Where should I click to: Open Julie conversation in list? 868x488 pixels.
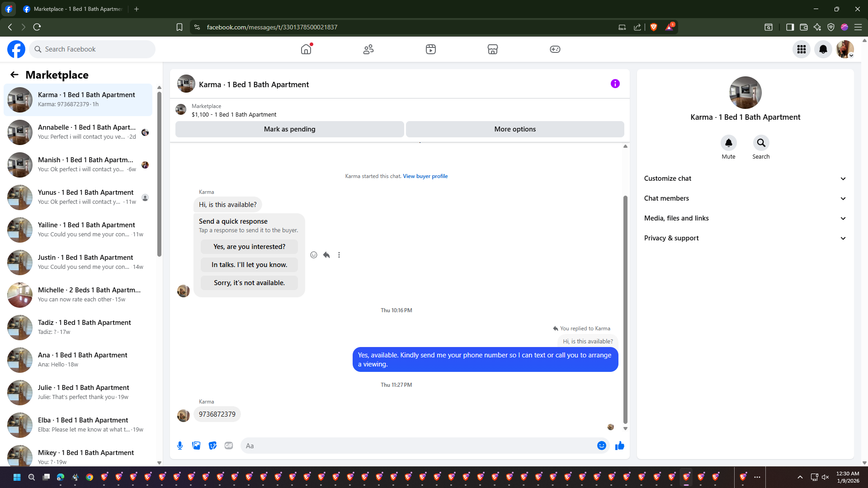pos(78,393)
